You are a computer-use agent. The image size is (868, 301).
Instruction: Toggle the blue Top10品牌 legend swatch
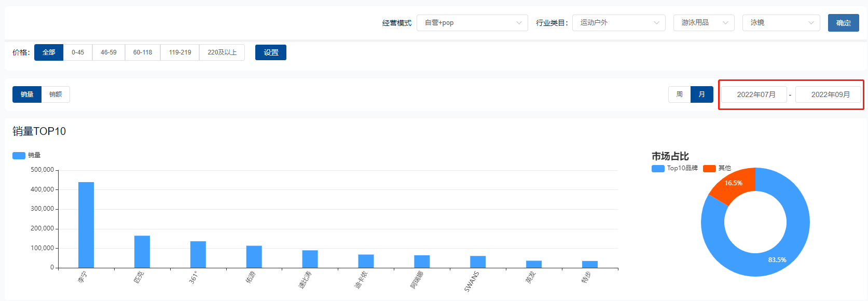[658, 169]
